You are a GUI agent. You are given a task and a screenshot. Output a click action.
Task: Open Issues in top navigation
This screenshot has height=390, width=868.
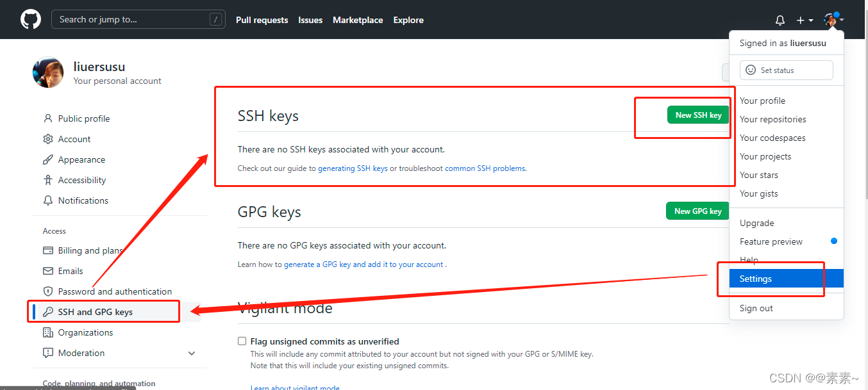click(310, 20)
